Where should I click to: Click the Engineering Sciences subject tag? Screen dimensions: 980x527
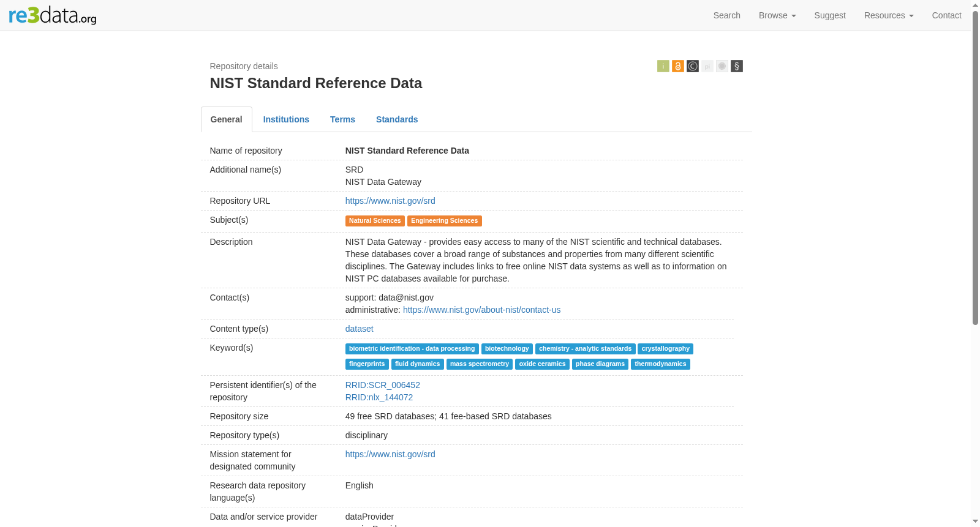click(445, 221)
